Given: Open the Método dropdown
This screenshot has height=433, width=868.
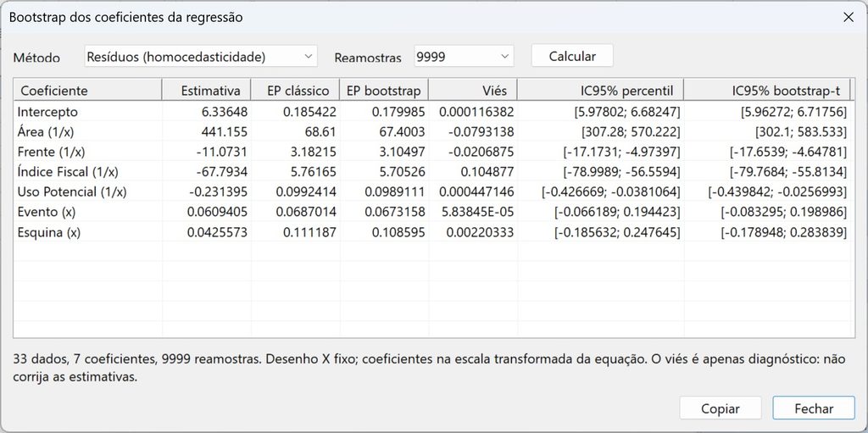Looking at the screenshot, I should (x=201, y=57).
